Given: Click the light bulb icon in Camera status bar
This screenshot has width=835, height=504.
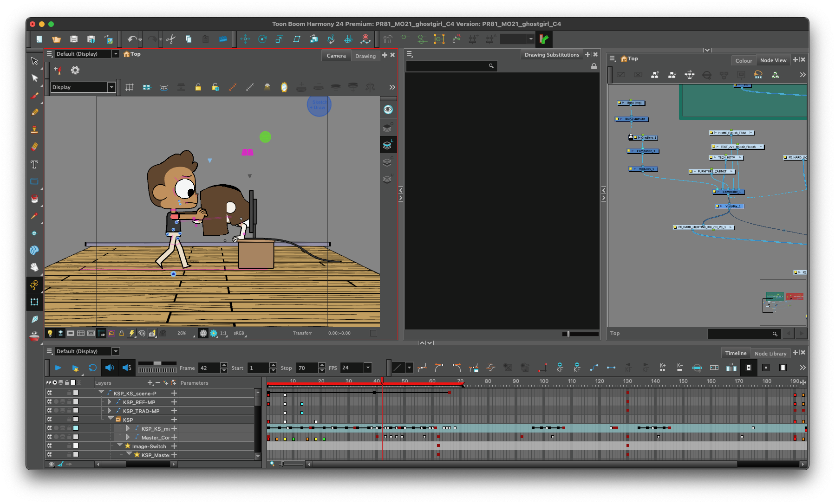Looking at the screenshot, I should [x=50, y=333].
